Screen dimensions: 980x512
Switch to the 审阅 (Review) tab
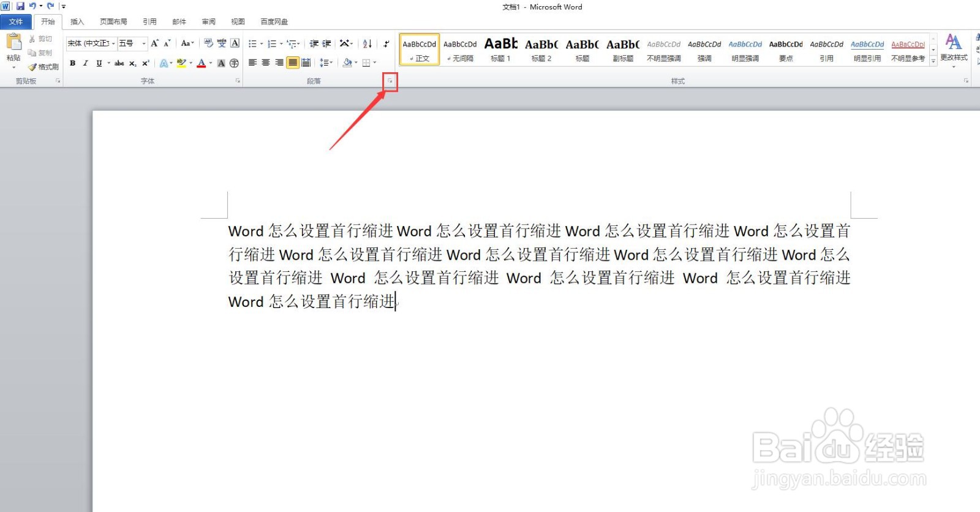[x=208, y=21]
